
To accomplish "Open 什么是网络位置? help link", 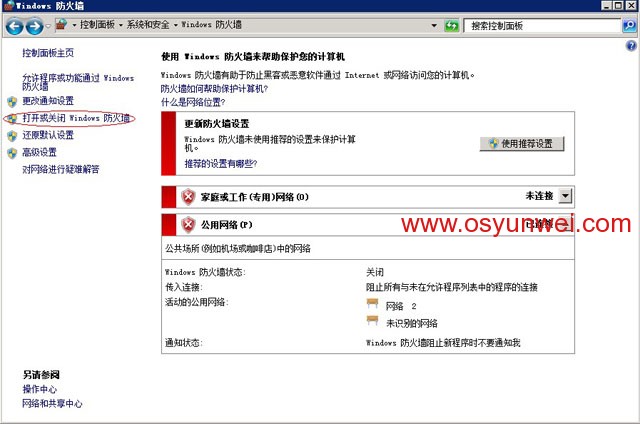I will (193, 102).
